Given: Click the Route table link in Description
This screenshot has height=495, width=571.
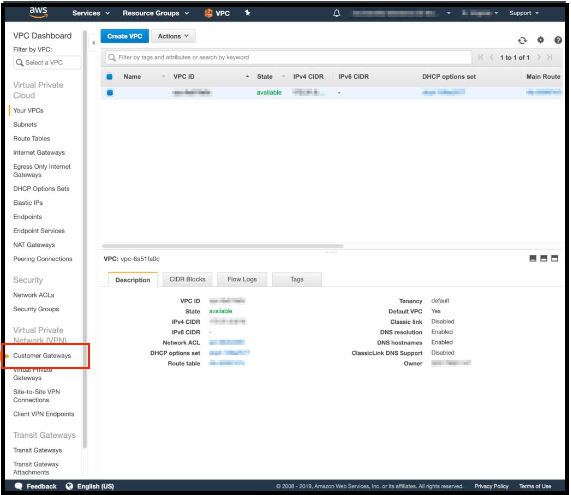Looking at the screenshot, I should point(227,363).
